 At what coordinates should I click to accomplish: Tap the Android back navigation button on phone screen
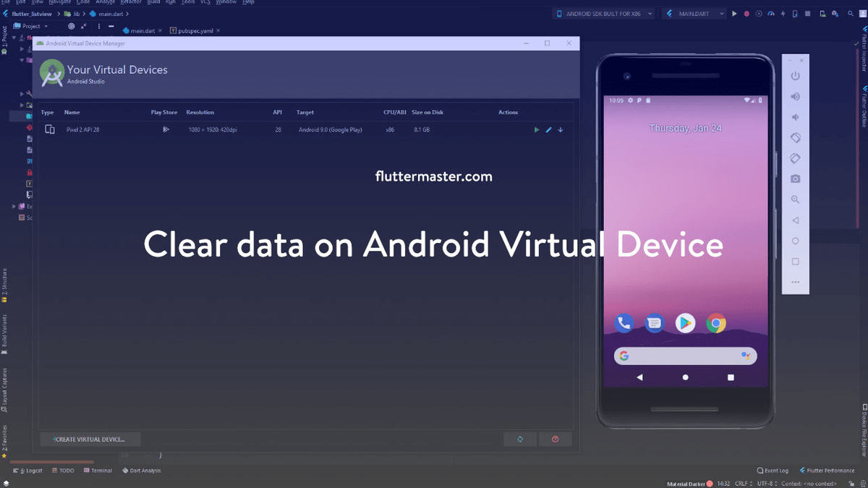639,377
